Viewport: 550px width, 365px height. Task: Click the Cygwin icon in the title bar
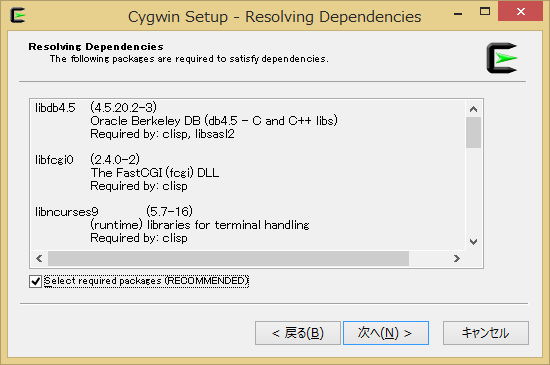(18, 16)
